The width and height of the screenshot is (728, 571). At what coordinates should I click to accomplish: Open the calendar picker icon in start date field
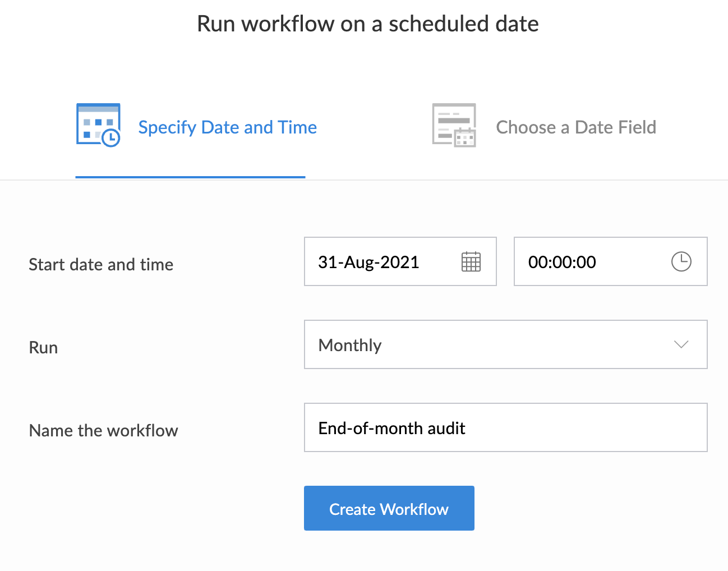[x=471, y=262]
